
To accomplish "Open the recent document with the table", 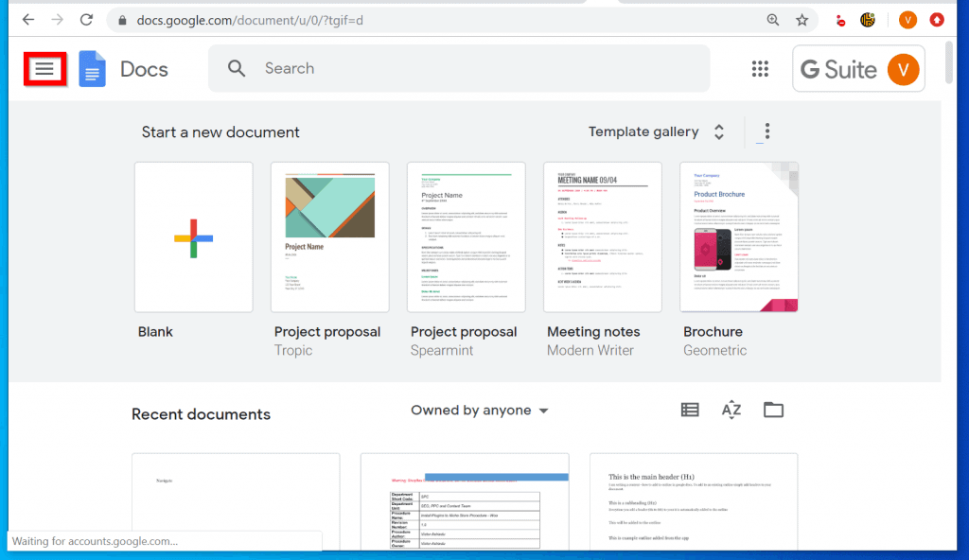I will 465,501.
